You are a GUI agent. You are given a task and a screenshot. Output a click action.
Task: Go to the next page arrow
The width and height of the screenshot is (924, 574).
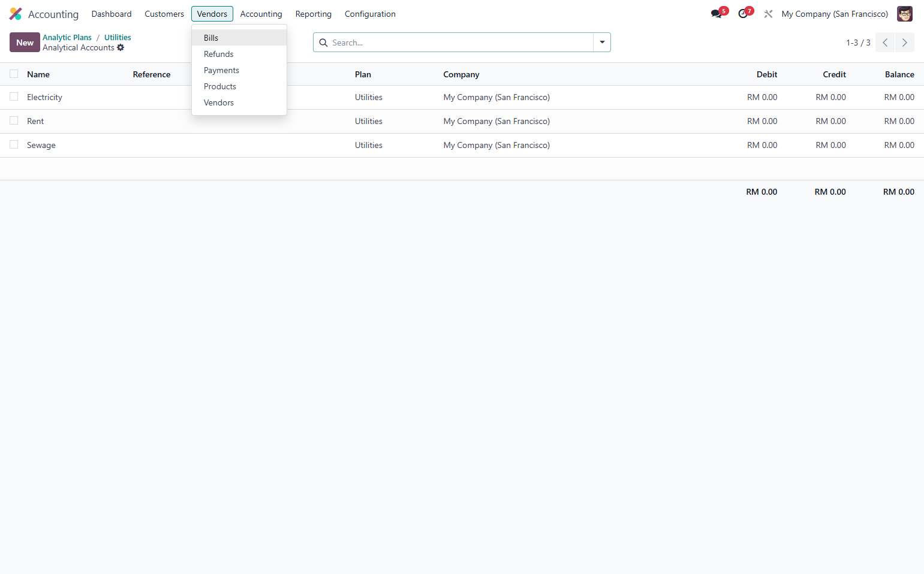pyautogui.click(x=905, y=43)
